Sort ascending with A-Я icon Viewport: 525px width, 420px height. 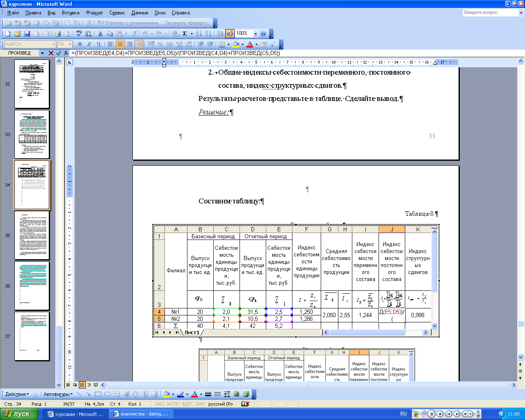coord(199,34)
